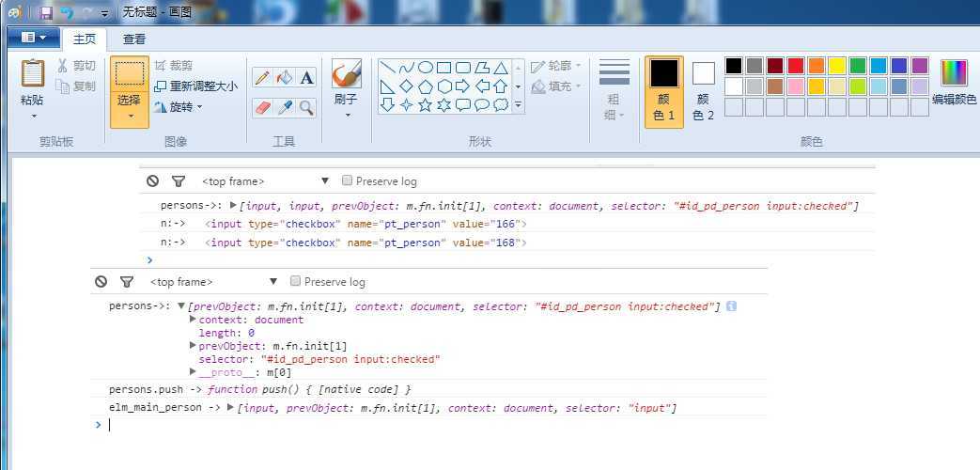
Task: Pick the green color swatch
Action: (858, 66)
